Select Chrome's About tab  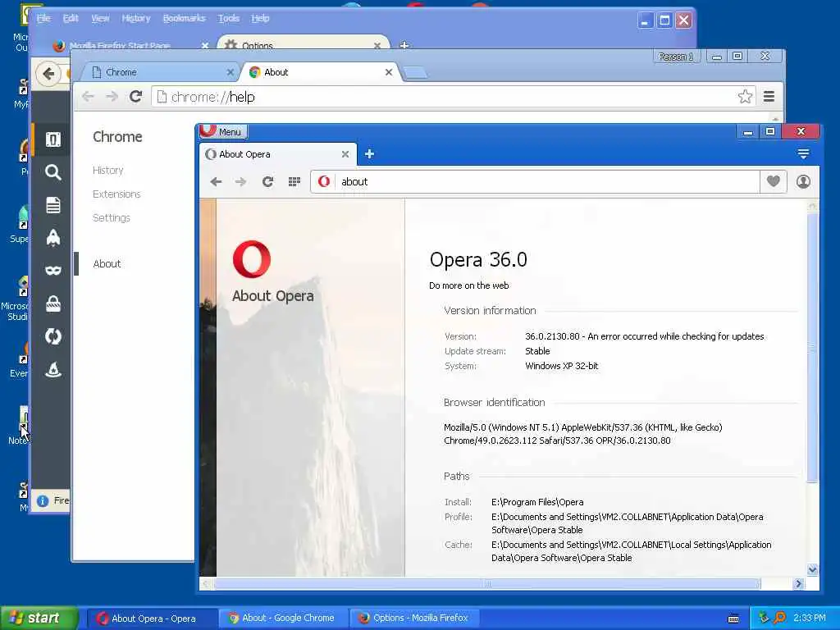(x=320, y=72)
